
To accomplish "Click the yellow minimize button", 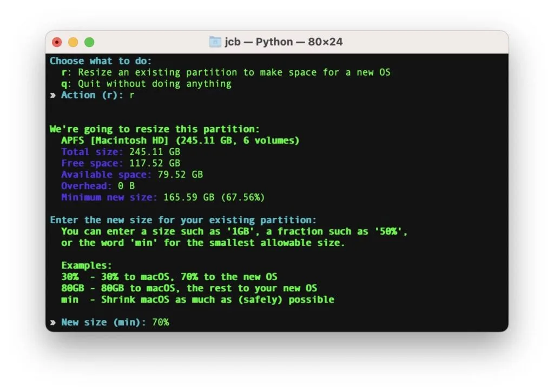I will click(74, 42).
